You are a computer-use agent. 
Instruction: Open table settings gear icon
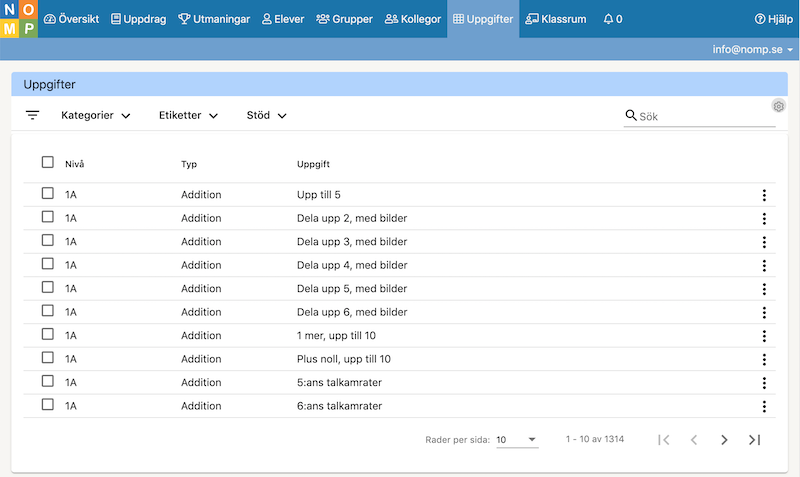coord(779,106)
